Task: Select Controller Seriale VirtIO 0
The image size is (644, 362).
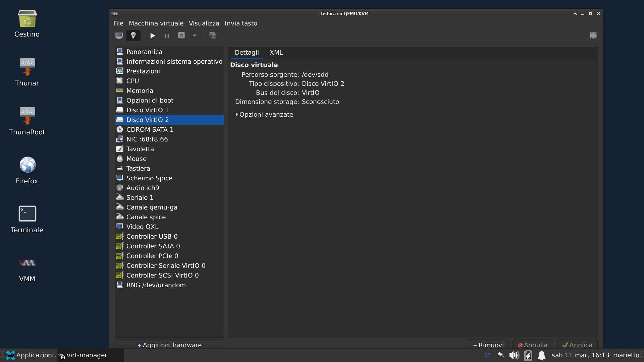Action: [169, 266]
